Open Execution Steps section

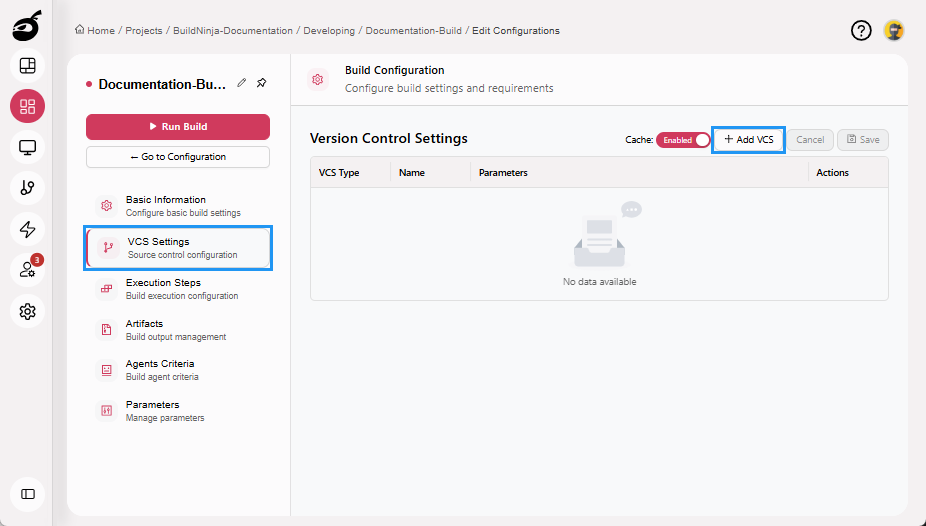point(178,289)
